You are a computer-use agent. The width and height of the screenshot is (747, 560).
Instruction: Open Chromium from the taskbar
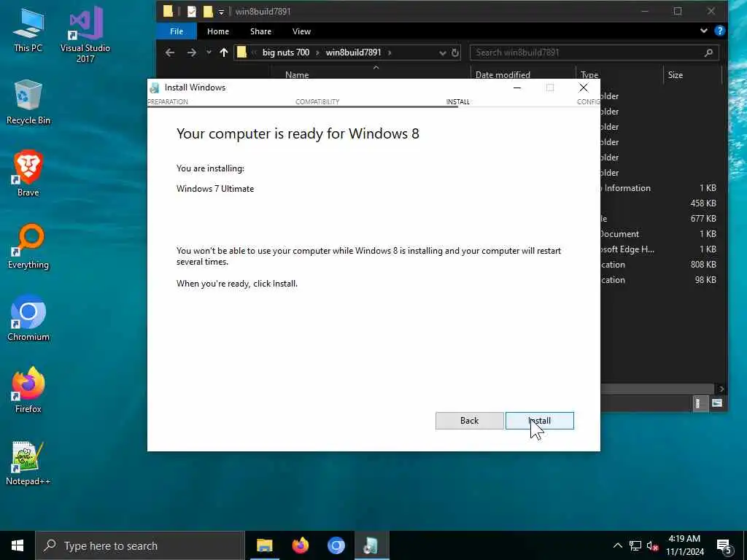336,545
